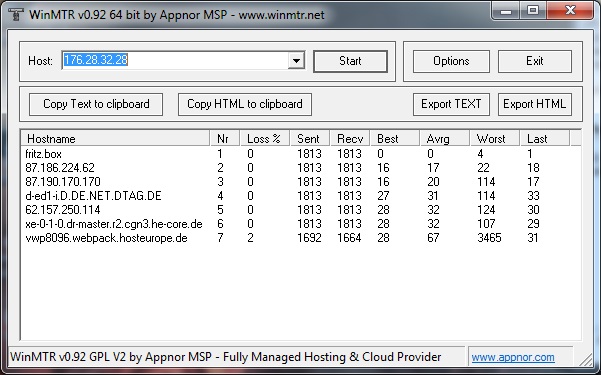This screenshot has width=601, height=375.
Task: Click Export HTML button
Action: pos(535,104)
